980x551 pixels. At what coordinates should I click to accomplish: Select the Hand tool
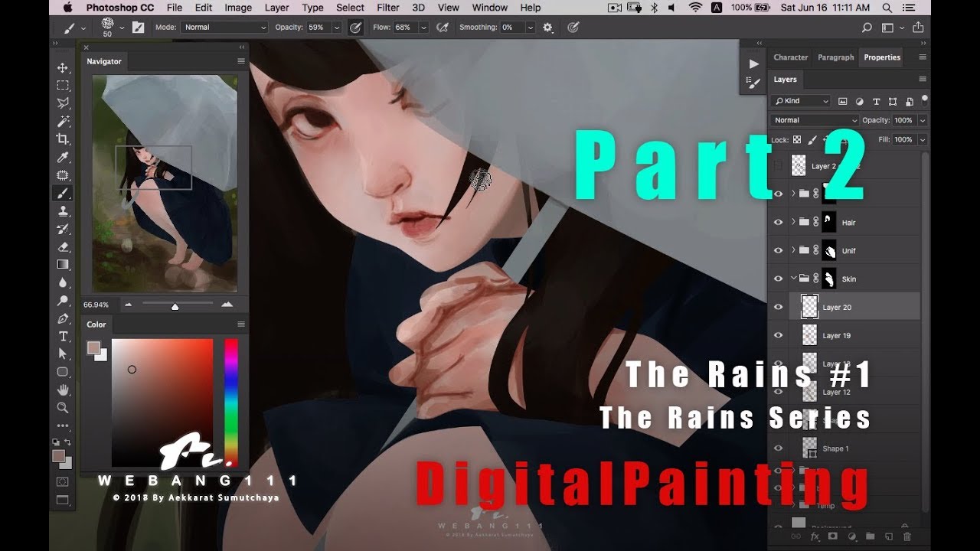[x=63, y=390]
